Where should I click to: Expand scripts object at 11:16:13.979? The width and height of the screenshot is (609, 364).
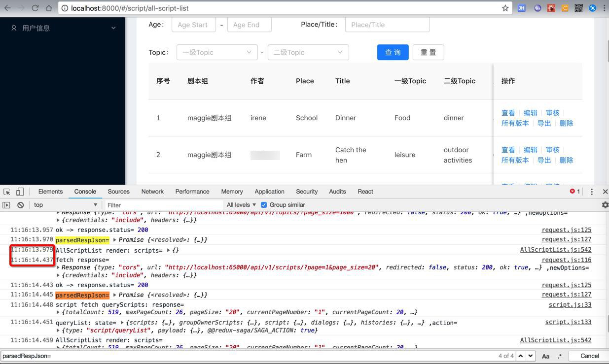169,250
